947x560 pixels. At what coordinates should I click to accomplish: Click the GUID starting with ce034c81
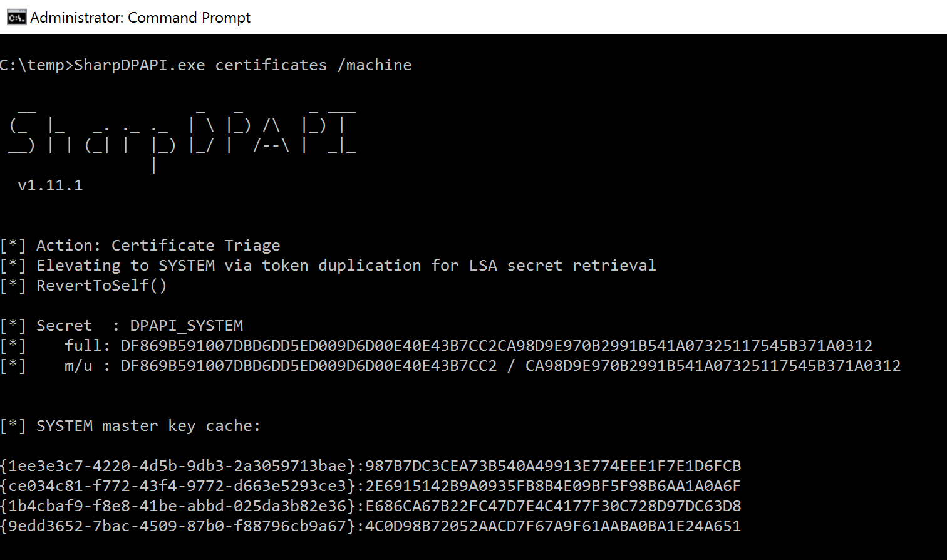pos(178,486)
